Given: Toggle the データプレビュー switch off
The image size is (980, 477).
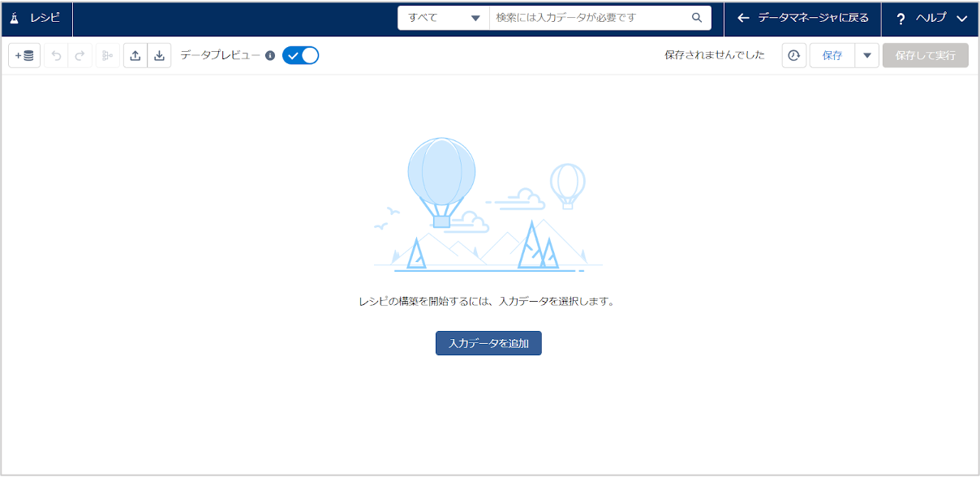Looking at the screenshot, I should point(301,55).
